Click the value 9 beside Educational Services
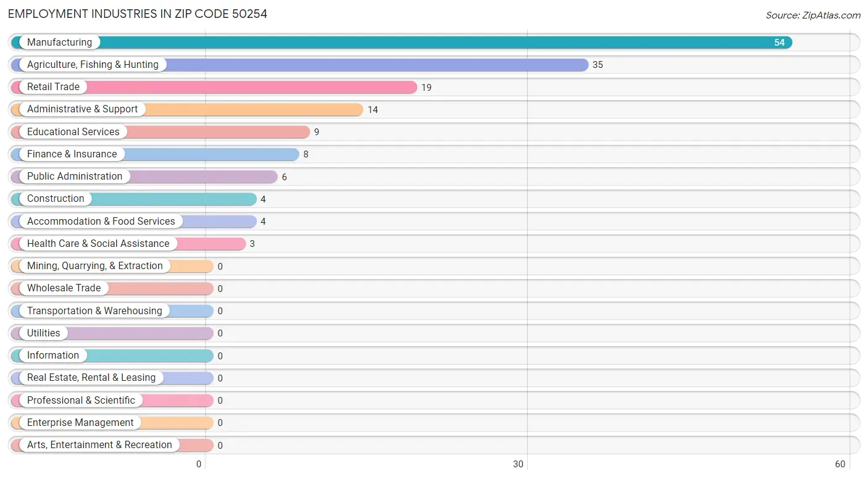Viewport: 868px width, 479px height. [317, 132]
